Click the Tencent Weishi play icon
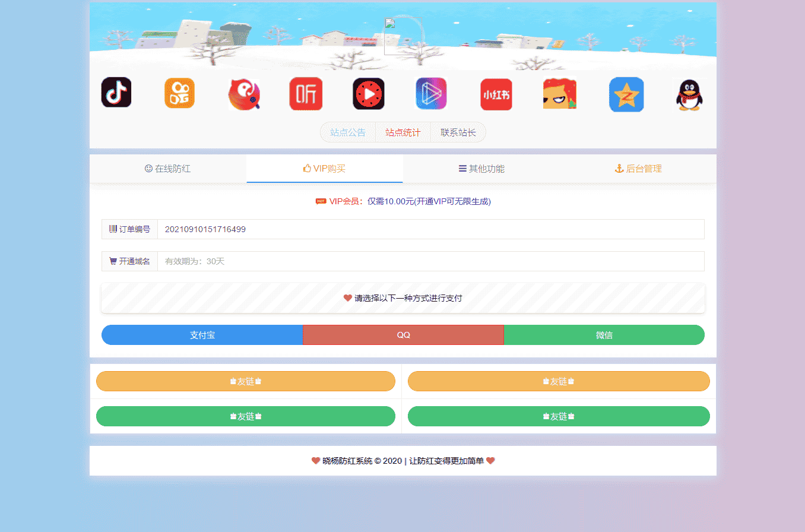Viewport: 805px width, 532px height. click(x=431, y=94)
